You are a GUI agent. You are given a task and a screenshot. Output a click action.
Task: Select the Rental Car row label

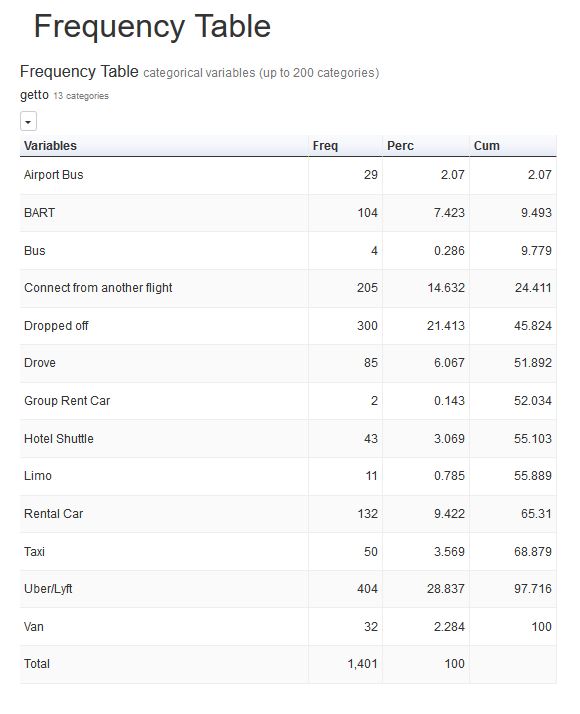54,514
